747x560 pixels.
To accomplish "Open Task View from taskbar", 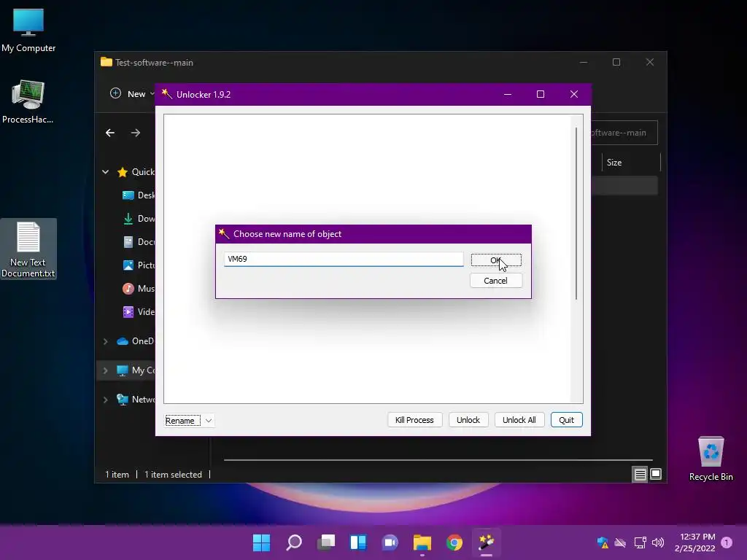I will 326,542.
